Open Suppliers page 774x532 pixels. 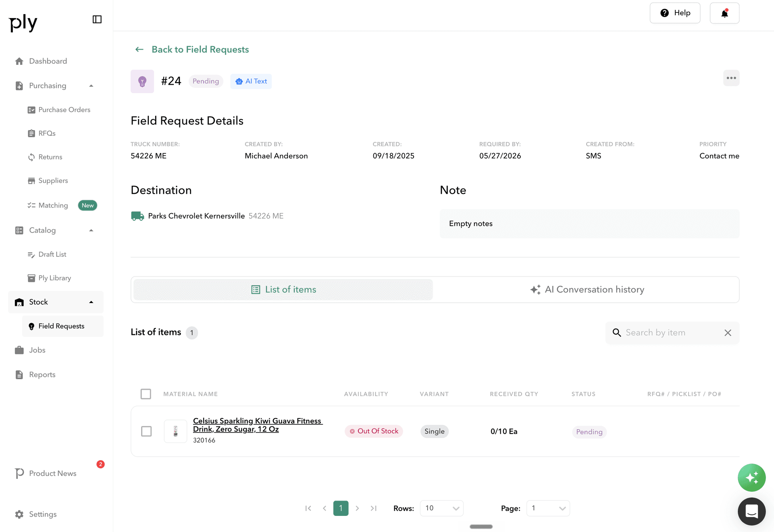coord(48,181)
